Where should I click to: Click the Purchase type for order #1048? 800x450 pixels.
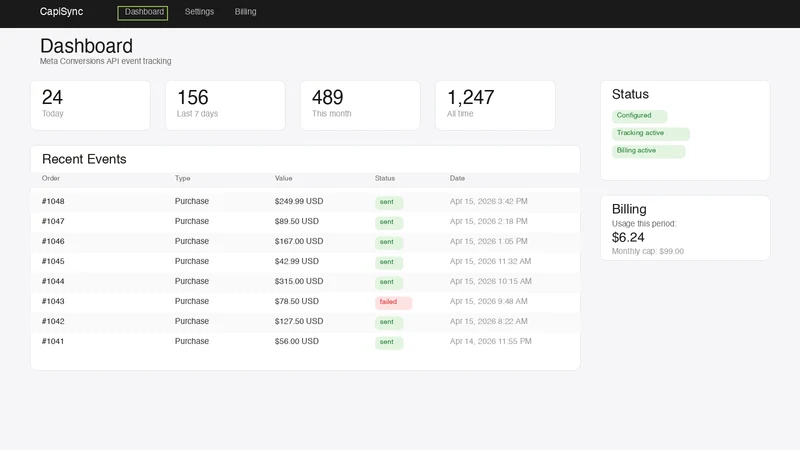[x=192, y=201]
